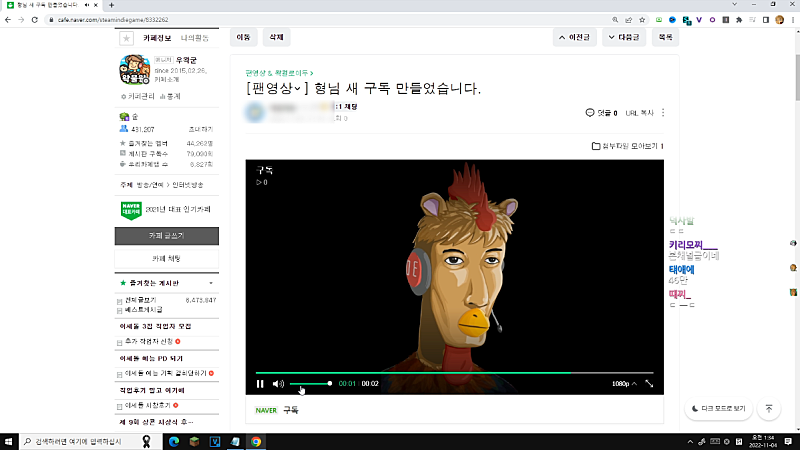Click the 초대하기 invite link
The width and height of the screenshot is (800, 450).
pos(201,130)
